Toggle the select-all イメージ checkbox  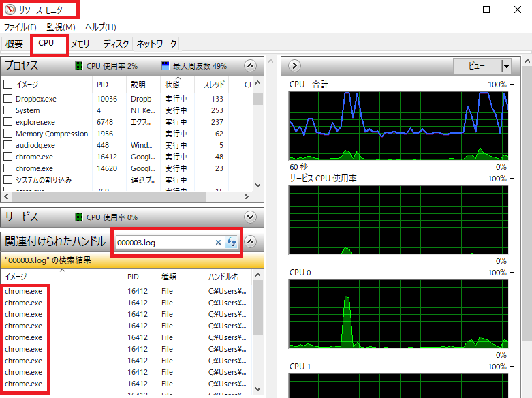click(x=8, y=85)
